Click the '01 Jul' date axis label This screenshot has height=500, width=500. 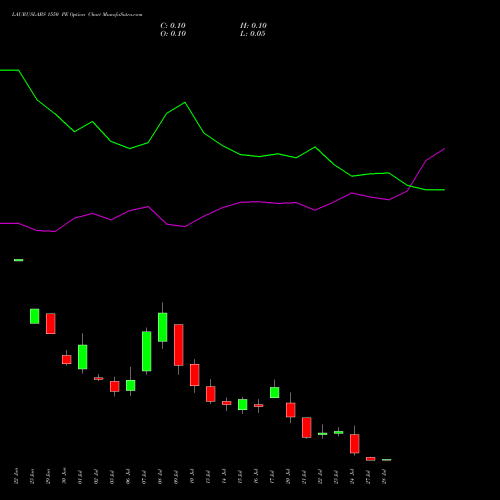80,477
